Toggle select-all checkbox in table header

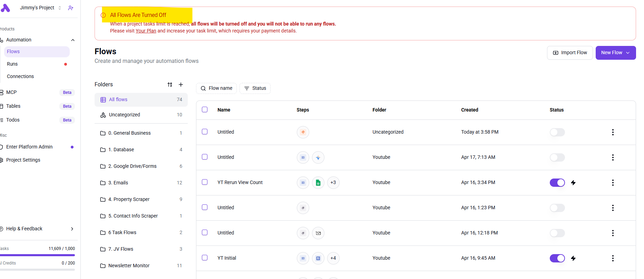(205, 109)
